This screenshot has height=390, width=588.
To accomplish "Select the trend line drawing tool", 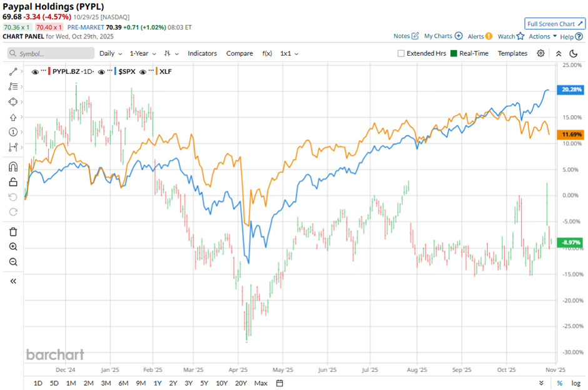I will tap(13, 72).
